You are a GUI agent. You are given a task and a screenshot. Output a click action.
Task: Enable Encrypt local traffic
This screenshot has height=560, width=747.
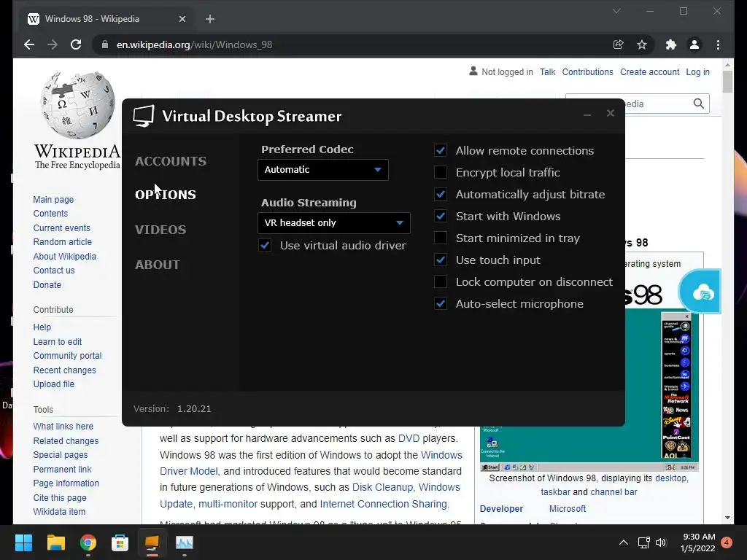(x=441, y=172)
